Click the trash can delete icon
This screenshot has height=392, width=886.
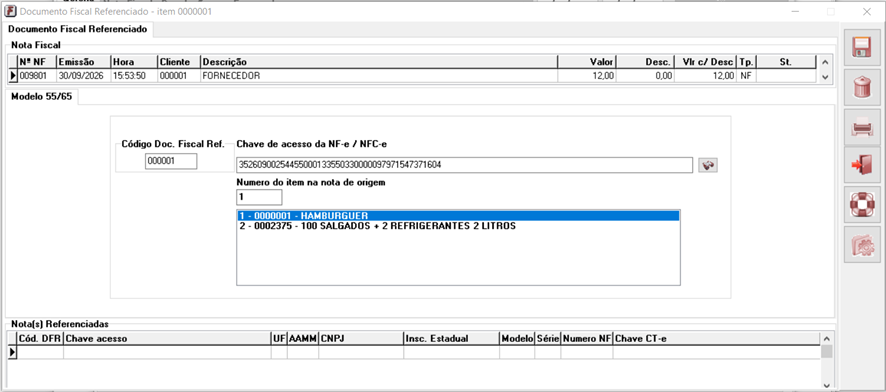(862, 87)
